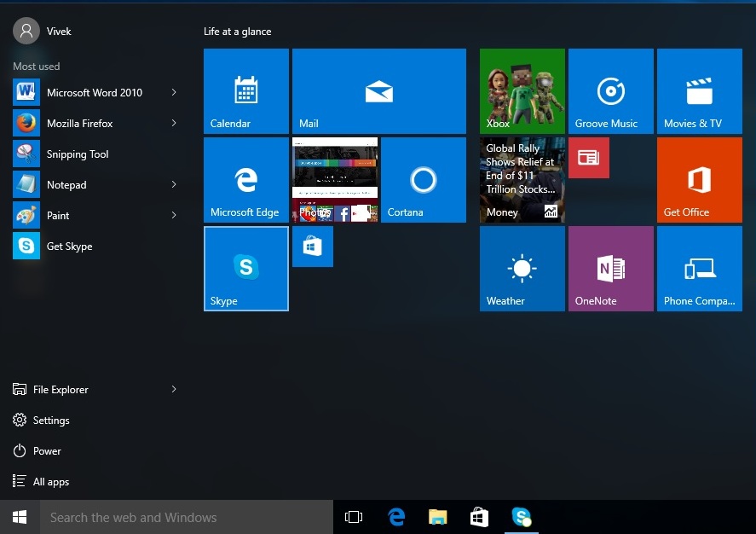Expand Mozilla Firefox jump list arrow

(x=174, y=123)
